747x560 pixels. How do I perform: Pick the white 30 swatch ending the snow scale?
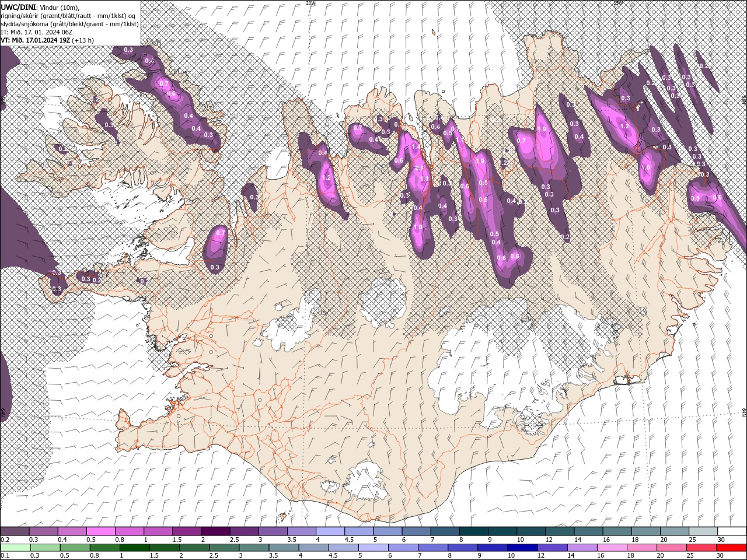(x=731, y=531)
